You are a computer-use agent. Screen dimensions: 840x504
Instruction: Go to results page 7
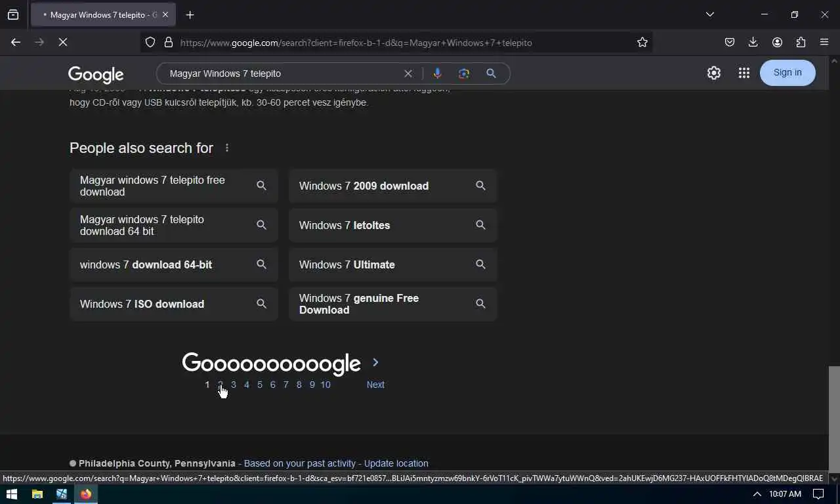(x=285, y=385)
